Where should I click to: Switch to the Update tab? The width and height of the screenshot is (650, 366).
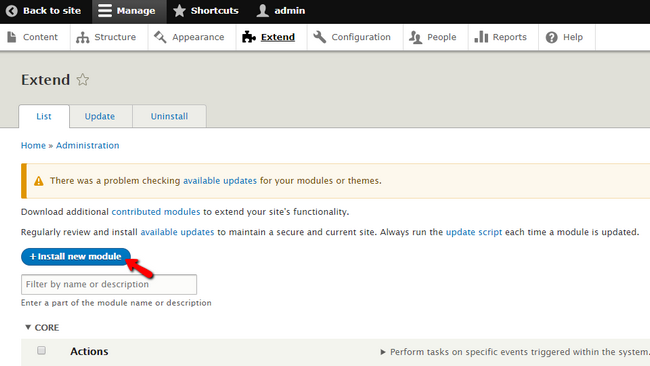pyautogui.click(x=100, y=116)
